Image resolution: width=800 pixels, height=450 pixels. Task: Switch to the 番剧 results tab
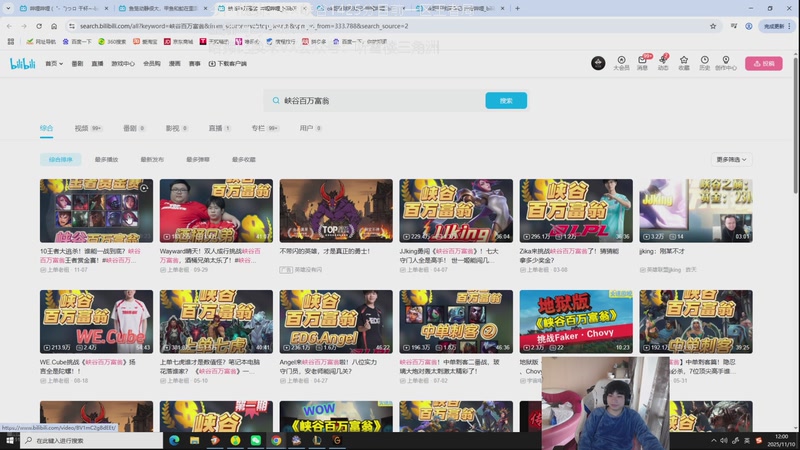(134, 128)
